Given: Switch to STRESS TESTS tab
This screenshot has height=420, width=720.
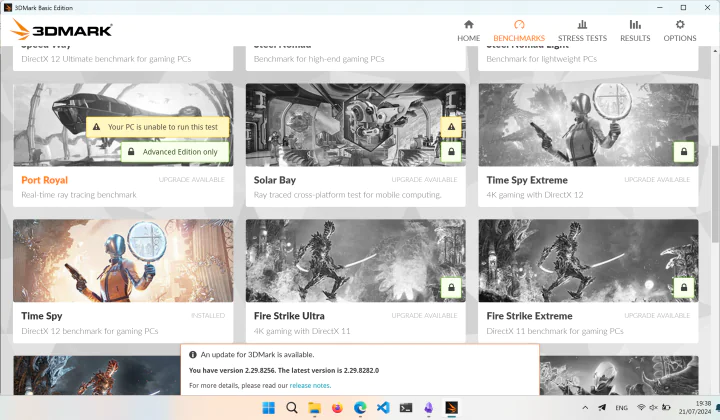Looking at the screenshot, I should (x=582, y=31).
